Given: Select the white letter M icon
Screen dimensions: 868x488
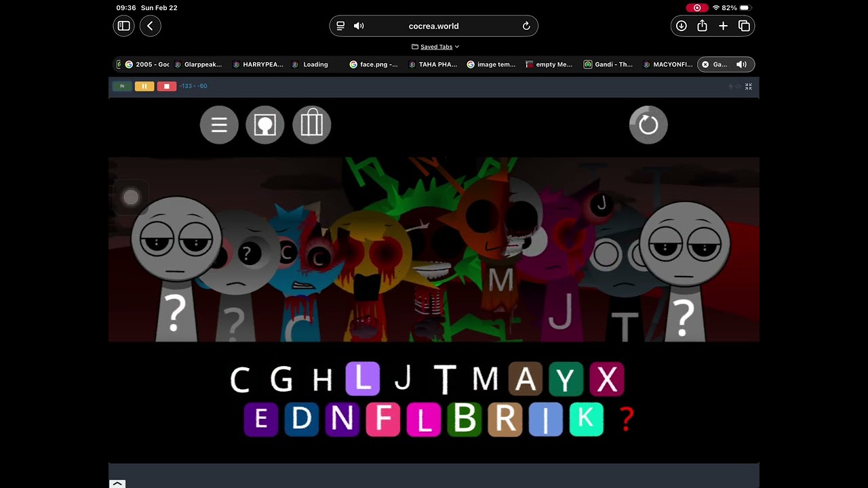Looking at the screenshot, I should pyautogui.click(x=485, y=380).
